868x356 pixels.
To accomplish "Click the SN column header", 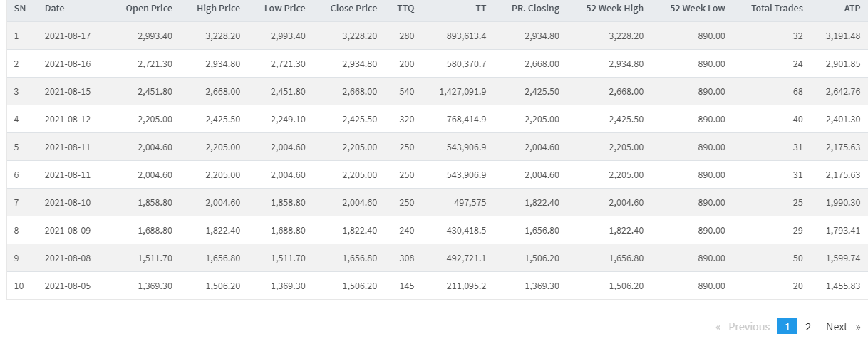I will 20,9.
